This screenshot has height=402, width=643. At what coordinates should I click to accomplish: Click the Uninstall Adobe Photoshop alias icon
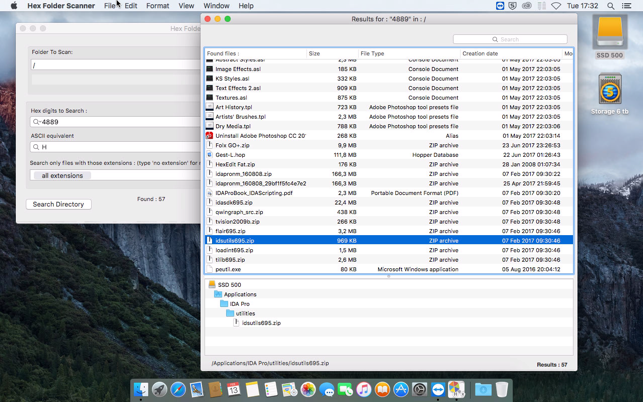(210, 136)
